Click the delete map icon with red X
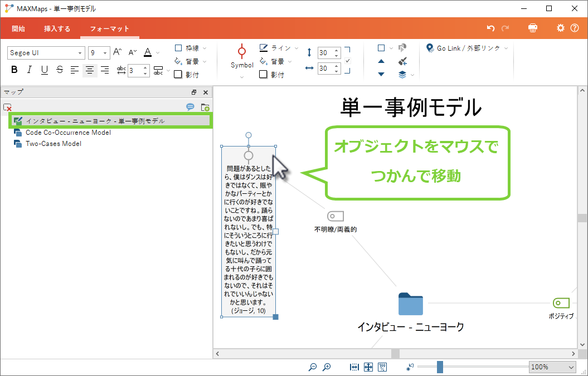 pyautogui.click(x=7, y=108)
